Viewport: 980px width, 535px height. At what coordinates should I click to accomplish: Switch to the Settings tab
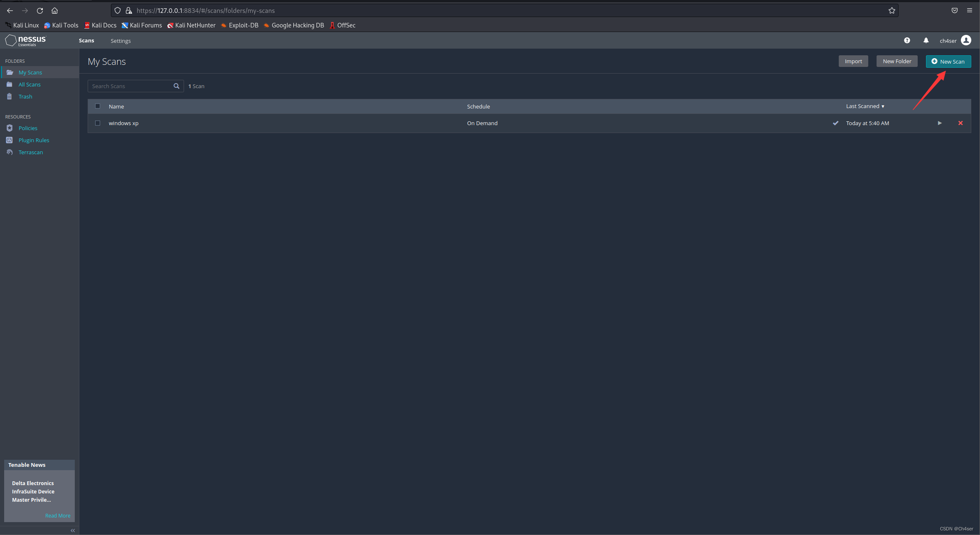click(120, 41)
